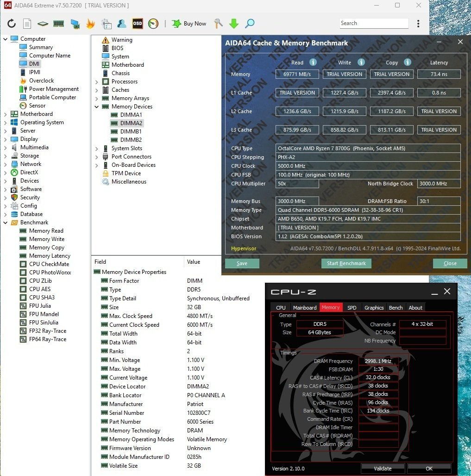Image resolution: width=471 pixels, height=476 pixels.
Task: Click the Read info icon
Action: 313,62
